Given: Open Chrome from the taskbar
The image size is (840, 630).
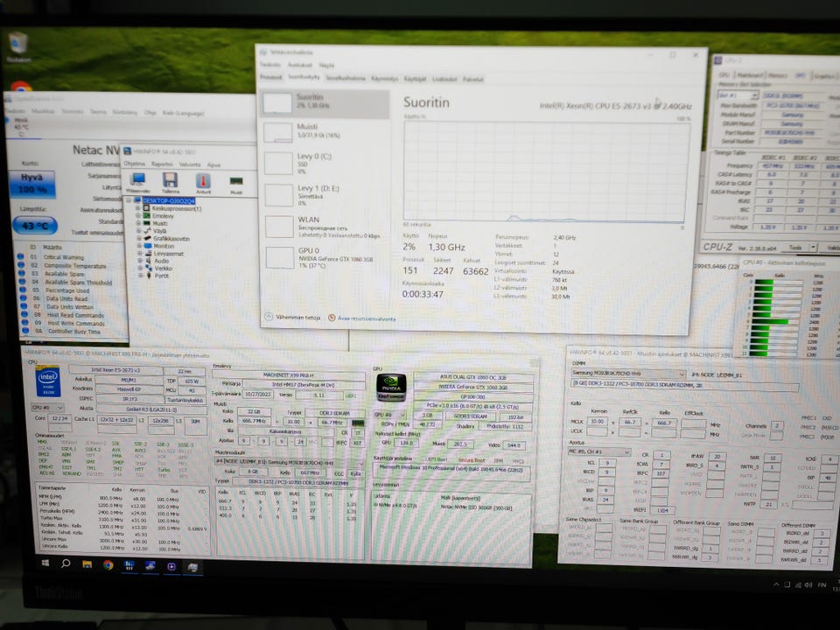Looking at the screenshot, I should coord(108,564).
